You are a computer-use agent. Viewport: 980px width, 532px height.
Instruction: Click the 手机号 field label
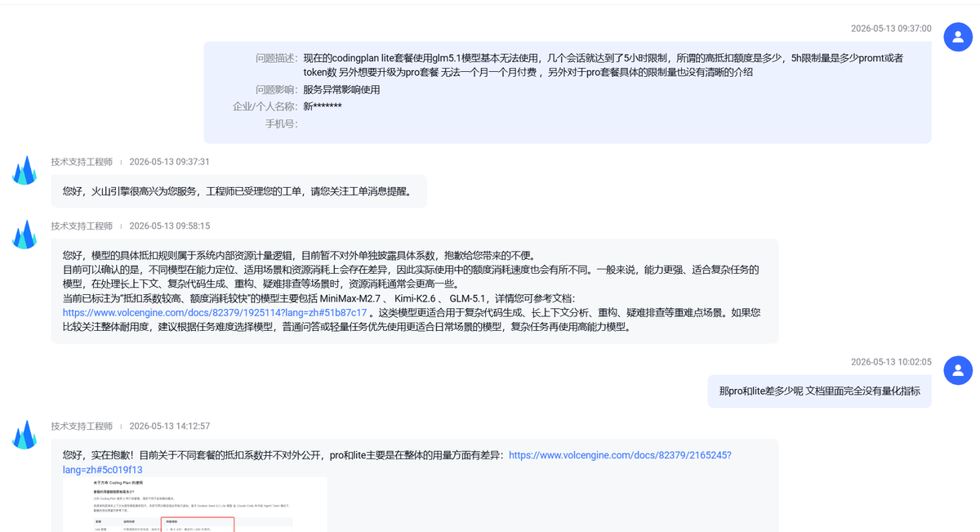click(282, 123)
